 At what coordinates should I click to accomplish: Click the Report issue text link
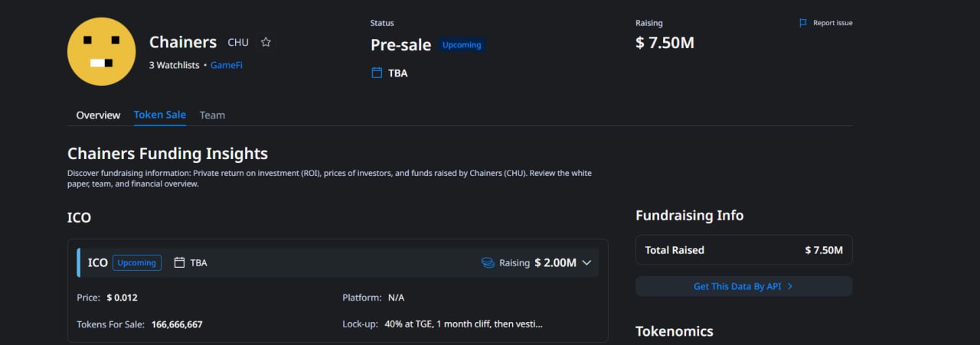(832, 23)
